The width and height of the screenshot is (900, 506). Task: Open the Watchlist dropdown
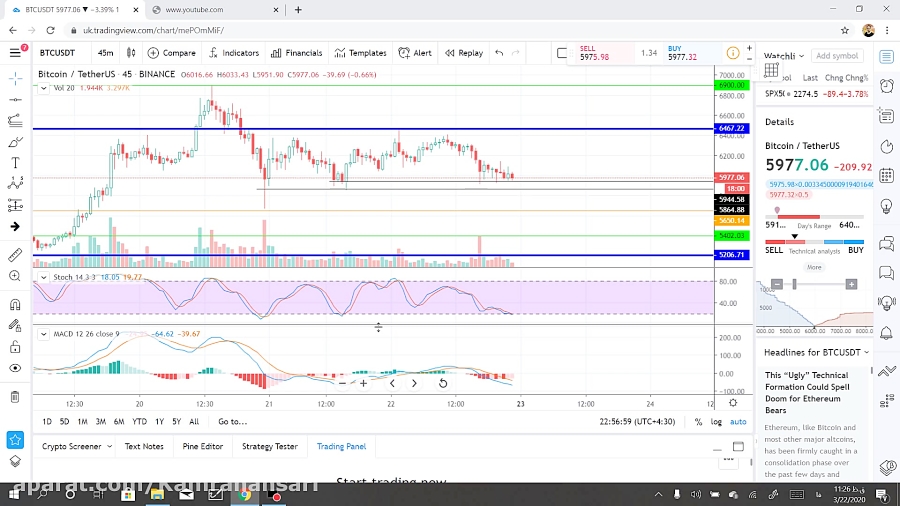(783, 56)
